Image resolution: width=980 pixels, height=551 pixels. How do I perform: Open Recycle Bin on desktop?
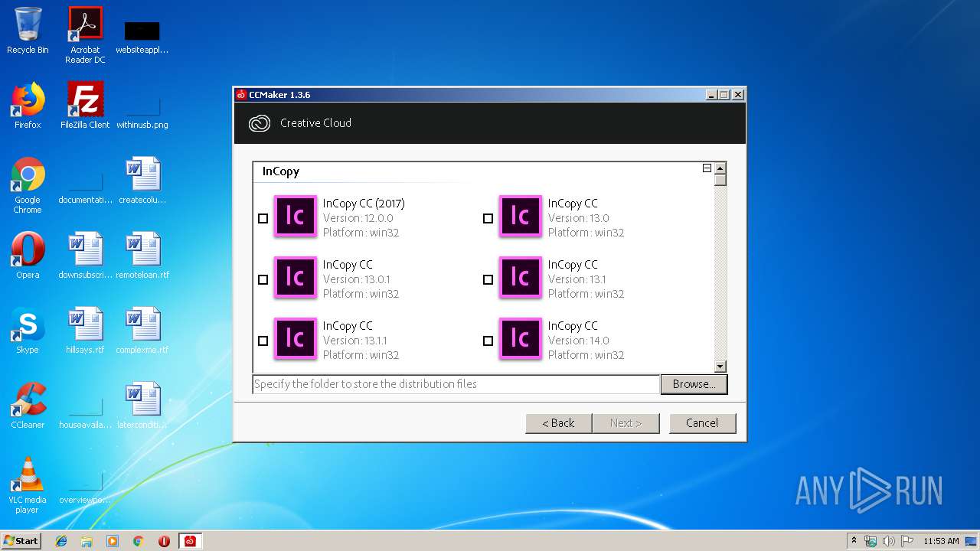coord(28,31)
